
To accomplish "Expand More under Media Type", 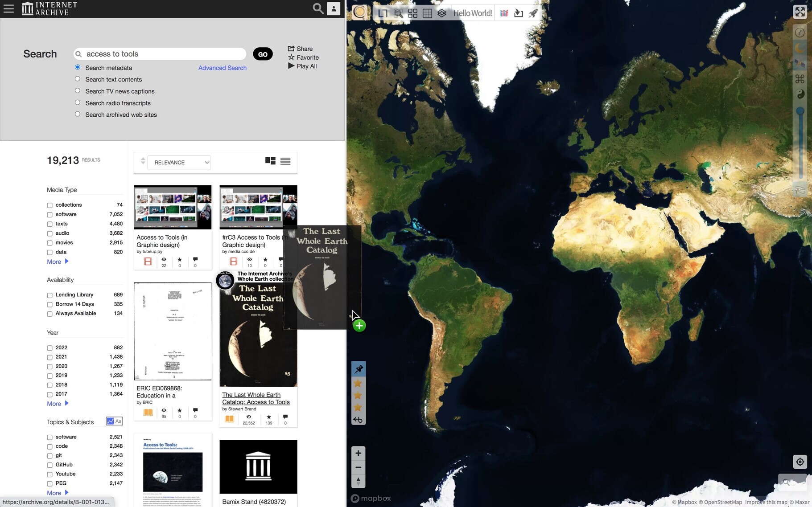I will pos(58,262).
